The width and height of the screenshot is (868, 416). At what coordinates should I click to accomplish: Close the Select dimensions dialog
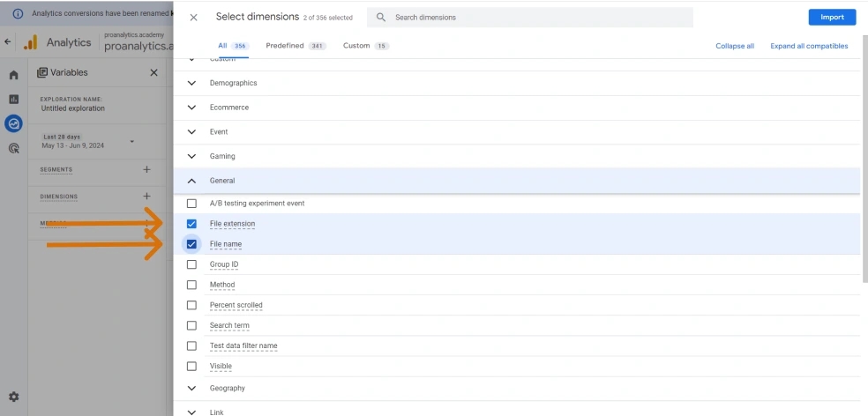pos(193,17)
